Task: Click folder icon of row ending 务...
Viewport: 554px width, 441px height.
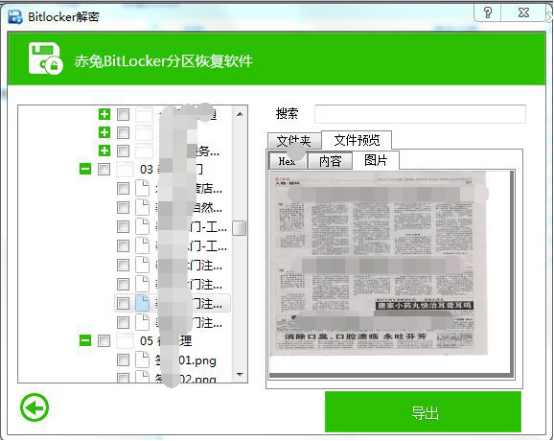Action: pos(145,151)
